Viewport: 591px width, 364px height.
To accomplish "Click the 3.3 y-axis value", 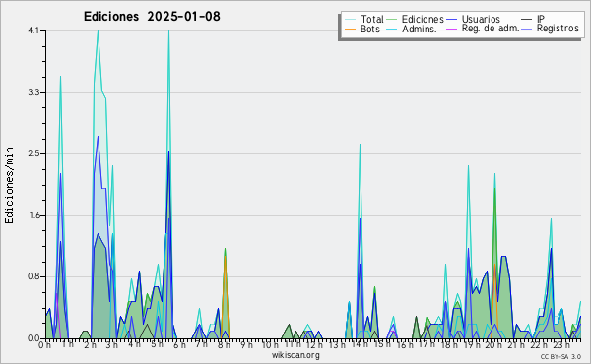I will pos(33,92).
